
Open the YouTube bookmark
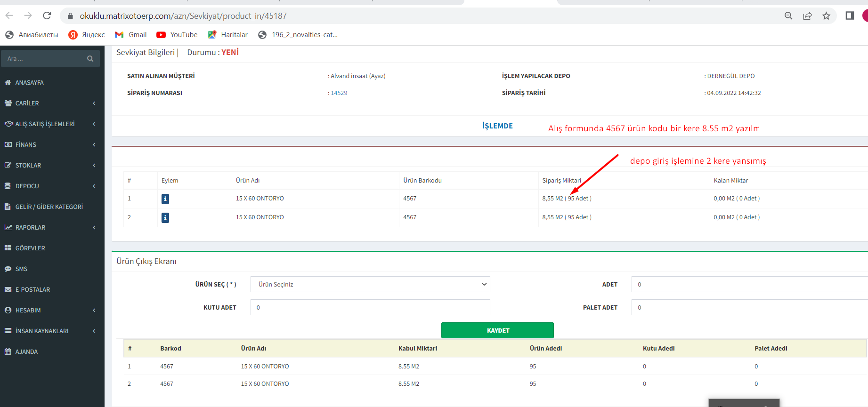coord(177,35)
